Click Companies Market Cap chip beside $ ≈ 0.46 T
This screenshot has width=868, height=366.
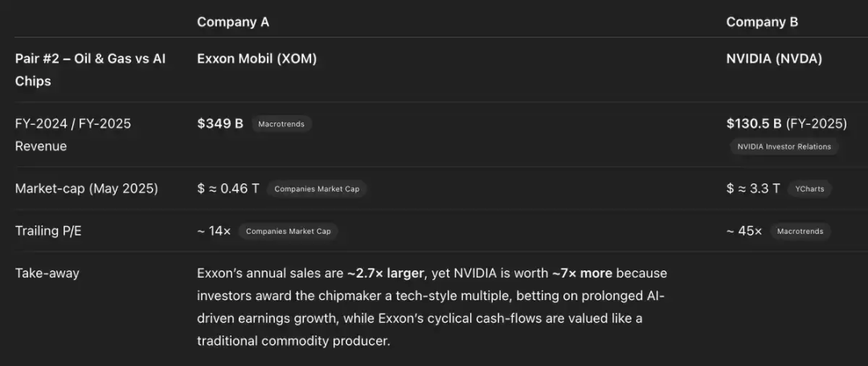[x=317, y=189]
